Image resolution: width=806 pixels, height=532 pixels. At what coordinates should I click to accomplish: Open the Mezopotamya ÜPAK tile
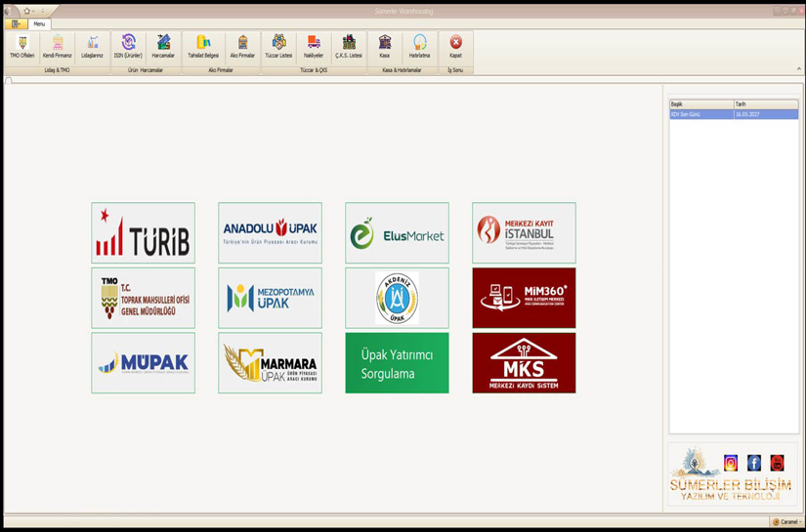coord(270,298)
